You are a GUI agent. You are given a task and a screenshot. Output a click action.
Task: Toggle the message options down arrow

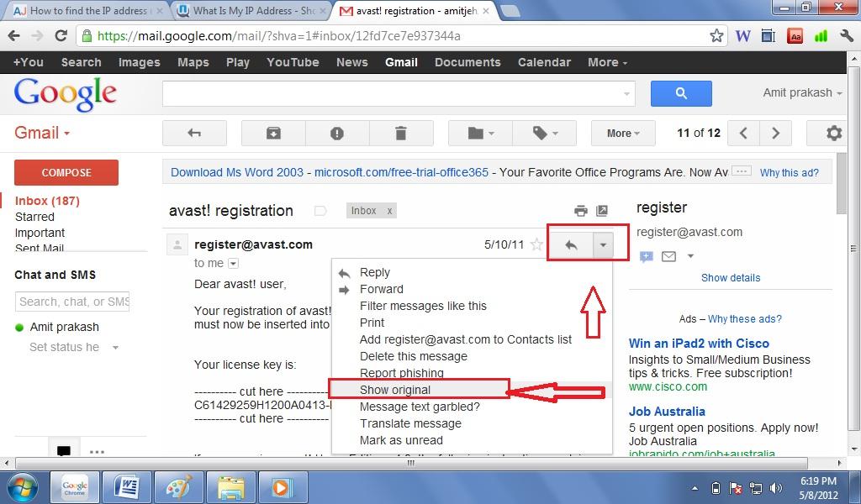(603, 244)
